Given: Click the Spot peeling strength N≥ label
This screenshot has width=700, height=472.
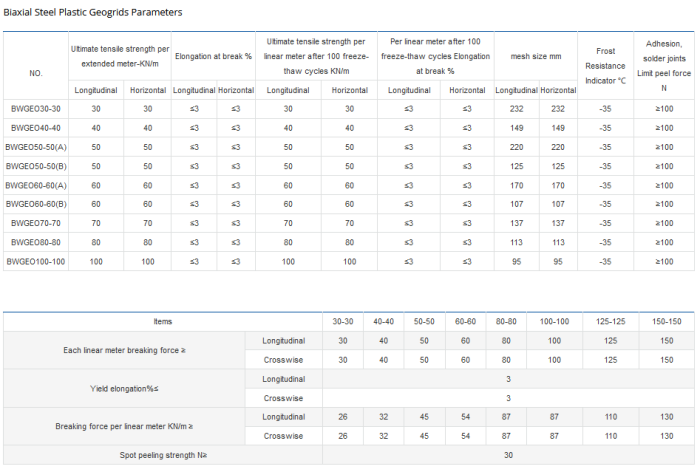Looking at the screenshot, I should pyautogui.click(x=163, y=455).
